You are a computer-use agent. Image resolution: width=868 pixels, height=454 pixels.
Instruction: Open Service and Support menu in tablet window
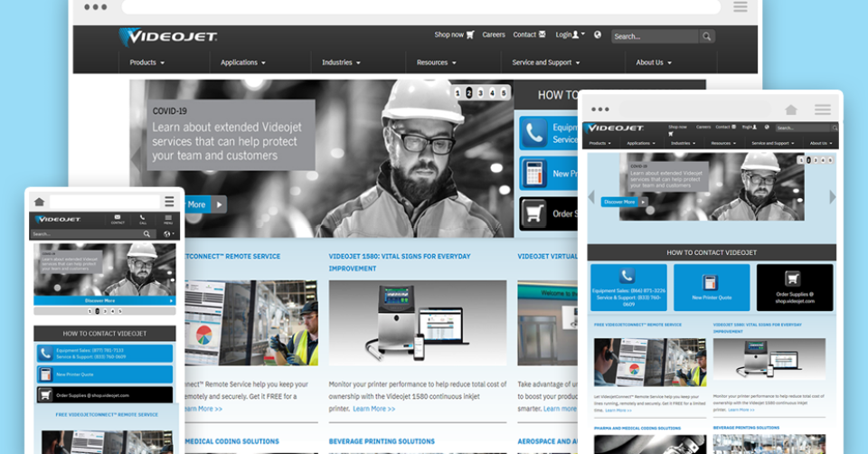[x=773, y=143]
